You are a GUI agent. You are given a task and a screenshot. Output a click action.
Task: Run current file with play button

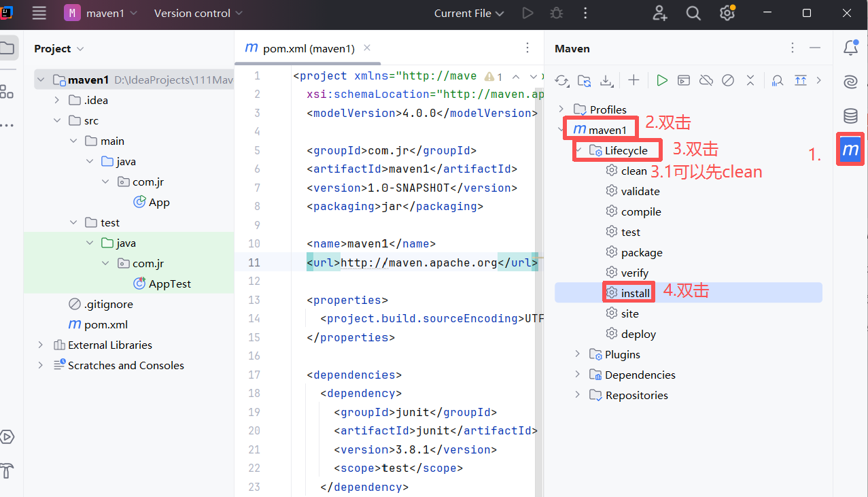pyautogui.click(x=527, y=13)
